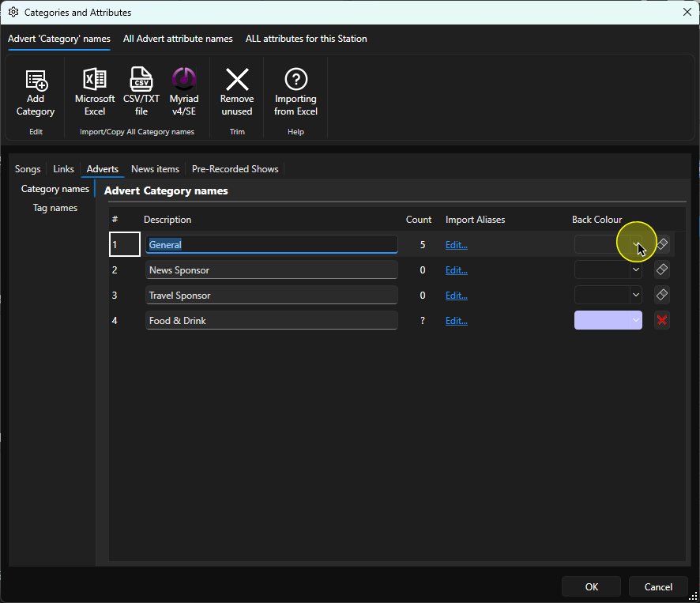Viewport: 700px width, 603px height.
Task: Import categories from CSV/TXT file
Action: point(141,93)
